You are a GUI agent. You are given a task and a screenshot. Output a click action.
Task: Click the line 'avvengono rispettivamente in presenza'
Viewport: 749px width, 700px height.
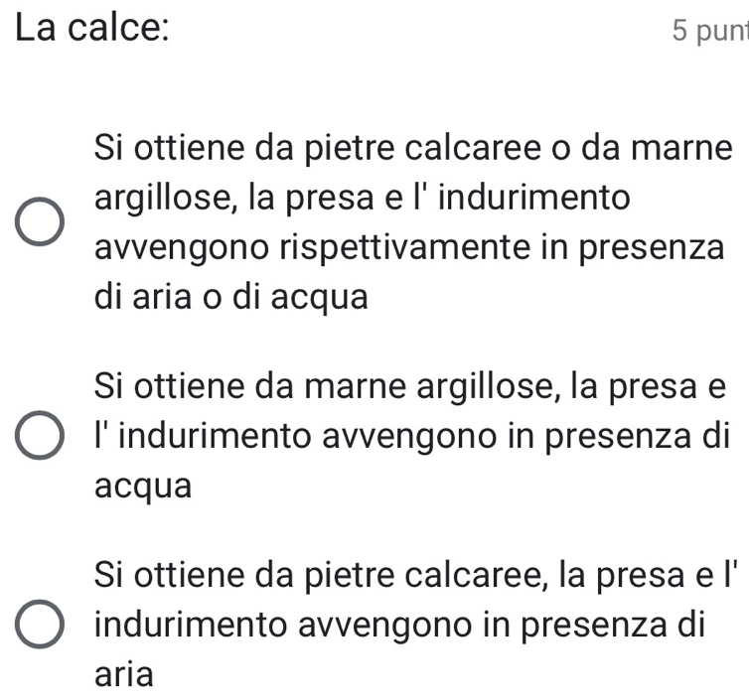point(409,247)
